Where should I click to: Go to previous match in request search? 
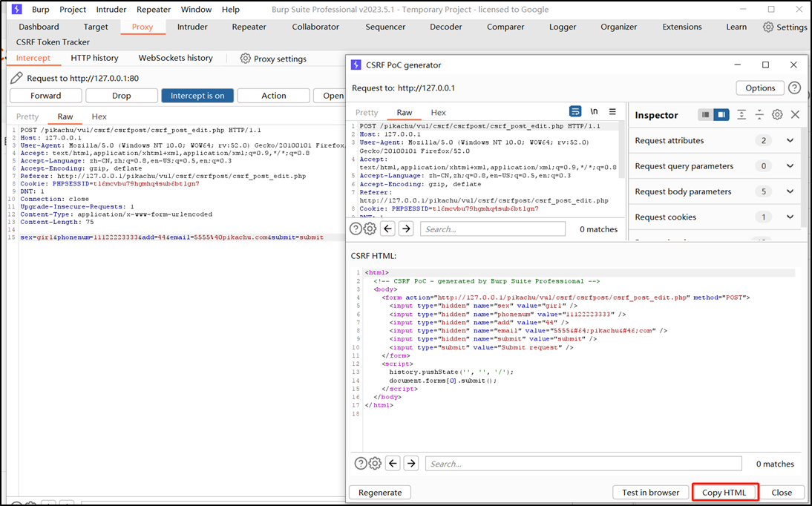(x=388, y=229)
